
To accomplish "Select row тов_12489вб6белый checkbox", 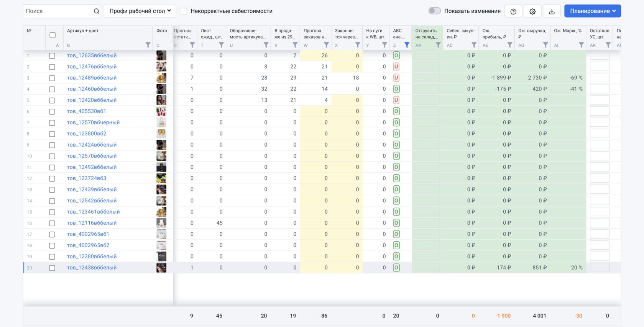I will 52,78.
